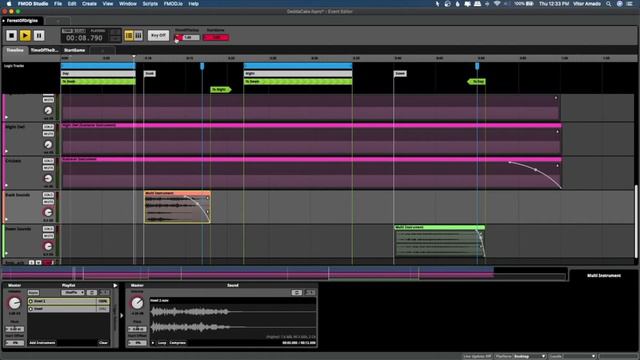Toggle Solo on Night Owl track
This screenshot has width=640, height=360.
[x=48, y=127]
